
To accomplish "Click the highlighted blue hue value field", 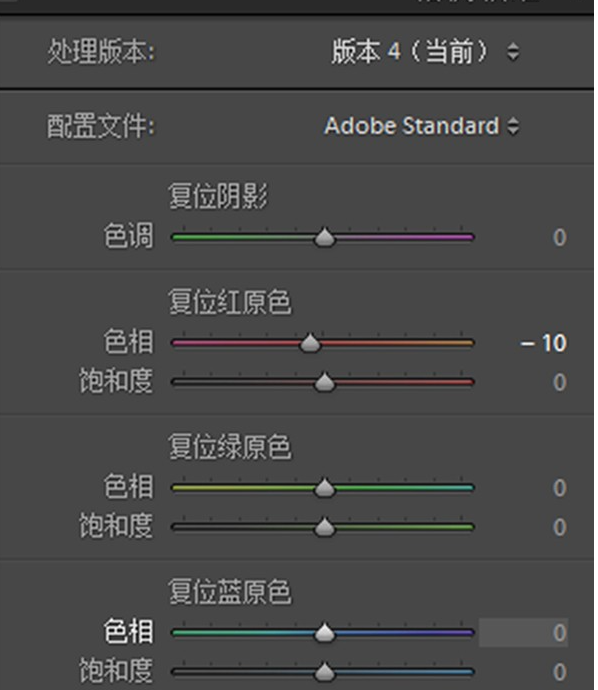I will click(x=523, y=633).
